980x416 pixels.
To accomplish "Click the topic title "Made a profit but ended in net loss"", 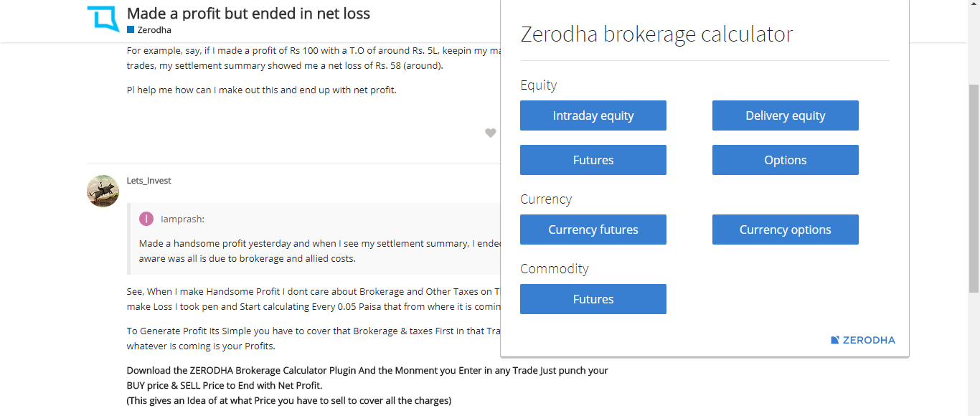I will click(x=248, y=13).
